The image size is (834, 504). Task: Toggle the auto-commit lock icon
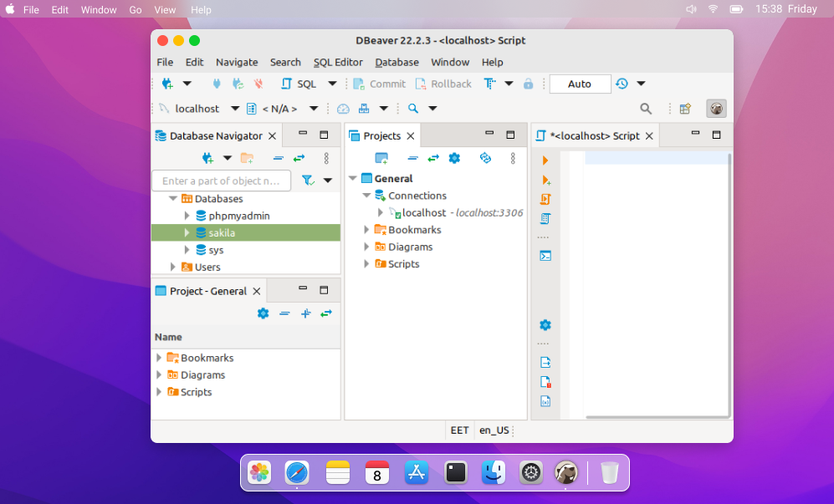point(528,84)
